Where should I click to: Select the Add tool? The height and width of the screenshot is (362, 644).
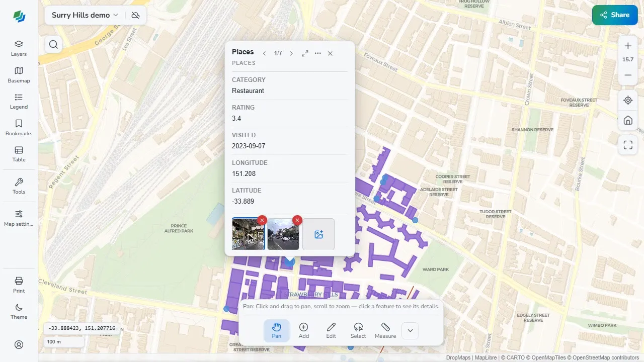(304, 330)
